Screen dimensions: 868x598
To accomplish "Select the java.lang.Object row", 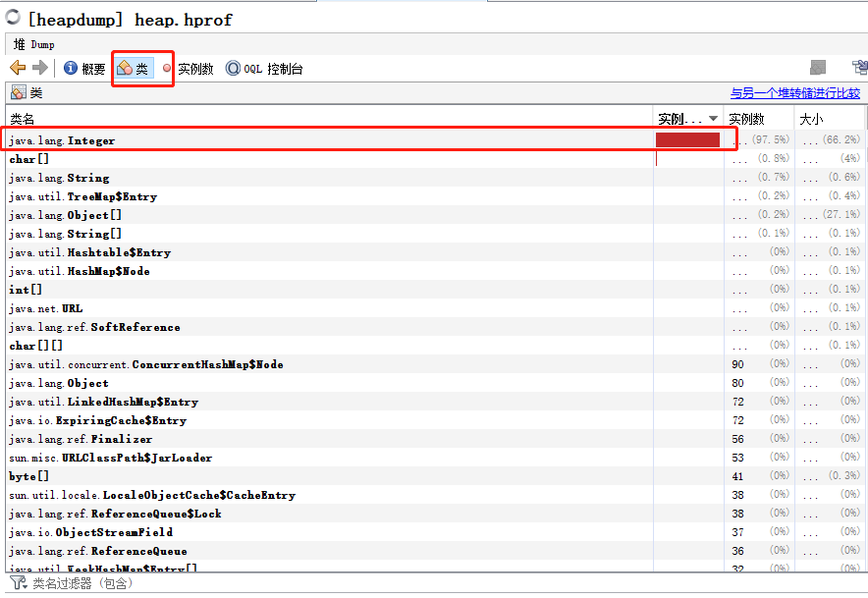I will pyautogui.click(x=435, y=383).
